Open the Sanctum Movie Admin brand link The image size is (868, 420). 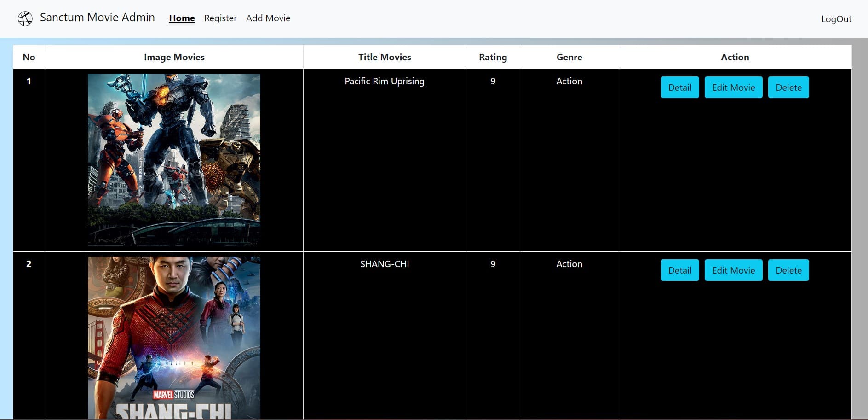pos(97,17)
